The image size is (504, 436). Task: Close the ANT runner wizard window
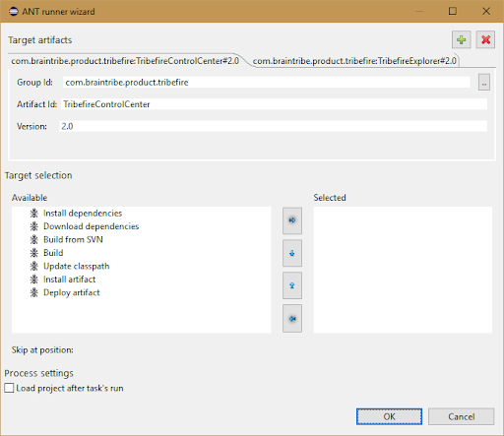486,11
